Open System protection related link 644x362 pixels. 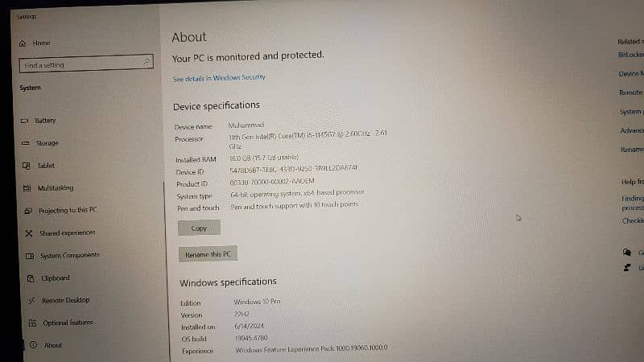[x=631, y=112]
